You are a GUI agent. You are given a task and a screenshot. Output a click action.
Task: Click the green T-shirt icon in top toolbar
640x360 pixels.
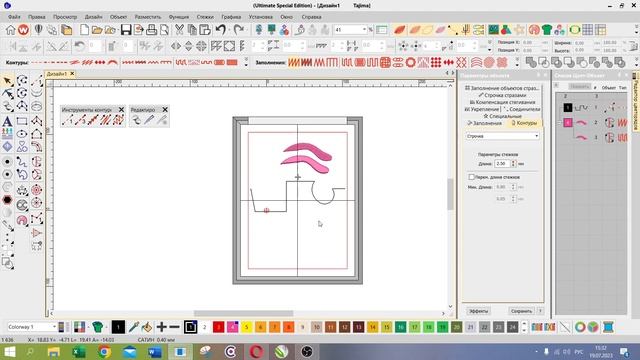tap(547, 30)
